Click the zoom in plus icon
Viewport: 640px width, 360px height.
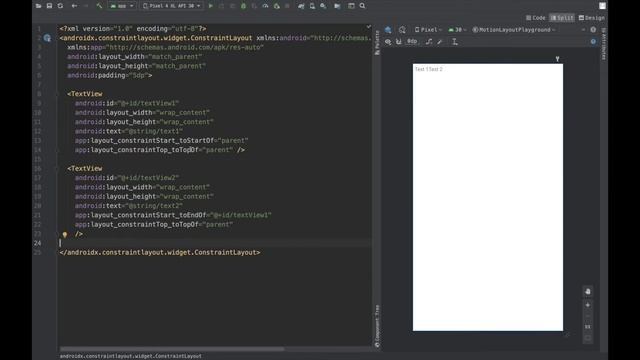(x=588, y=305)
